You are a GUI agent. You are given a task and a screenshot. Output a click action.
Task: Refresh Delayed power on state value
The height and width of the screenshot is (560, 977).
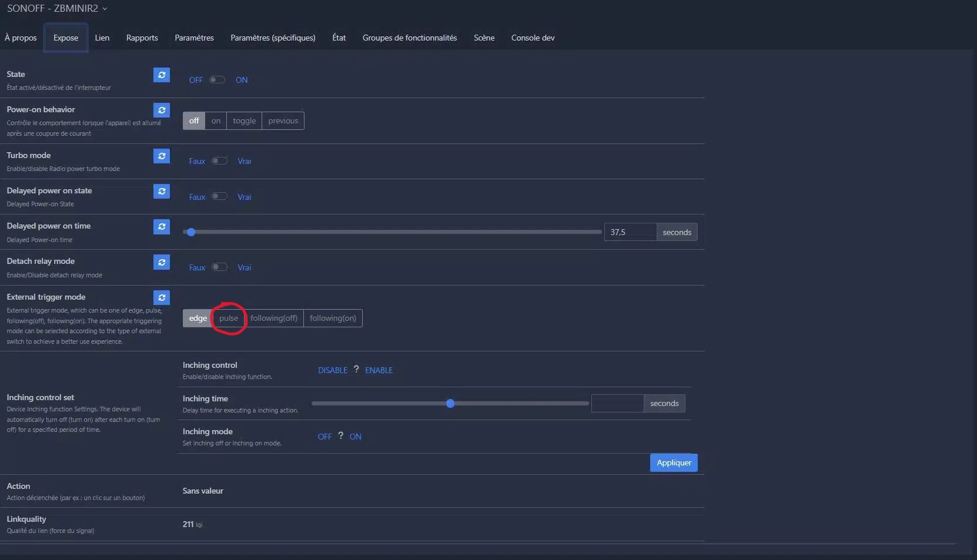162,192
